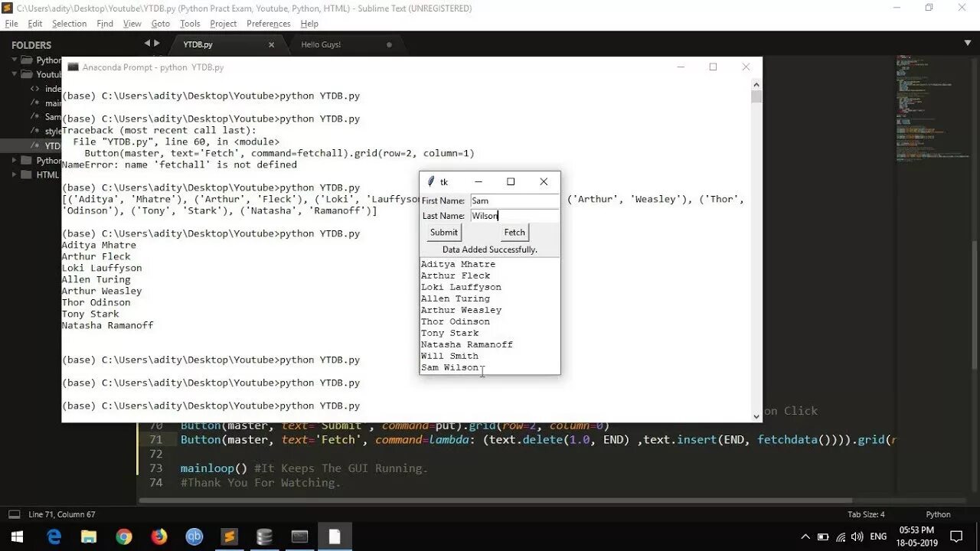Screen dimensions: 980x551
Task: Click the volume speaker tray icon
Action: click(x=857, y=537)
